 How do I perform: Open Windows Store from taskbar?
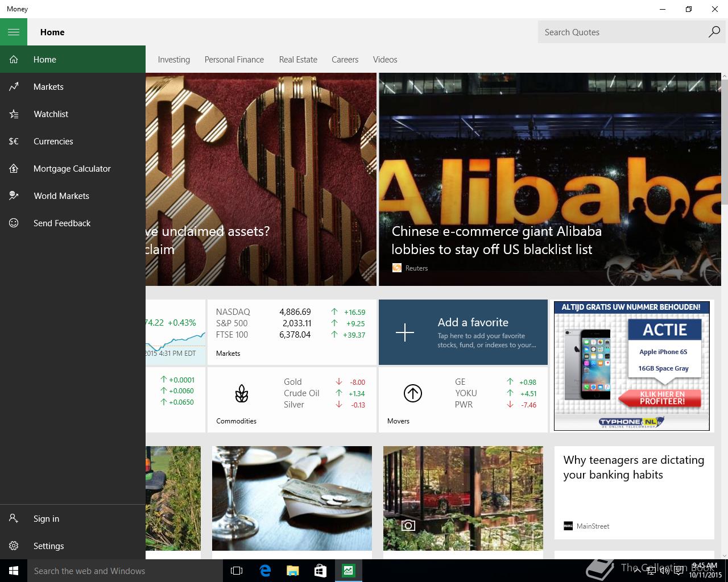[320, 571]
